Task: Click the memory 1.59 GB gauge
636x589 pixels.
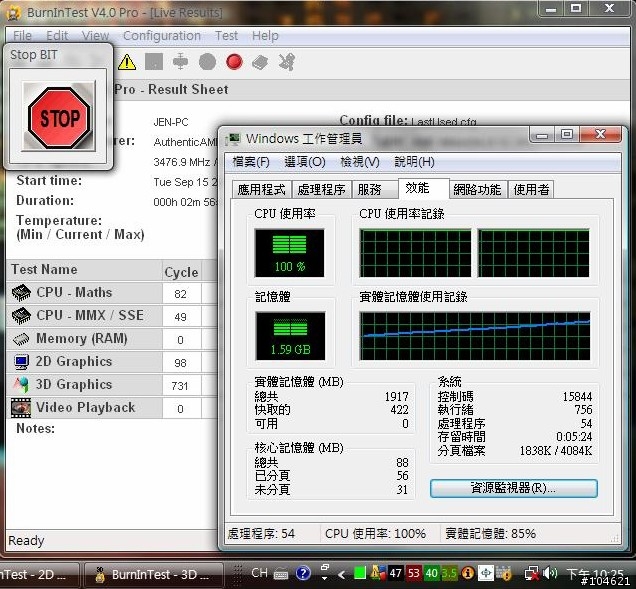Action: 290,336
